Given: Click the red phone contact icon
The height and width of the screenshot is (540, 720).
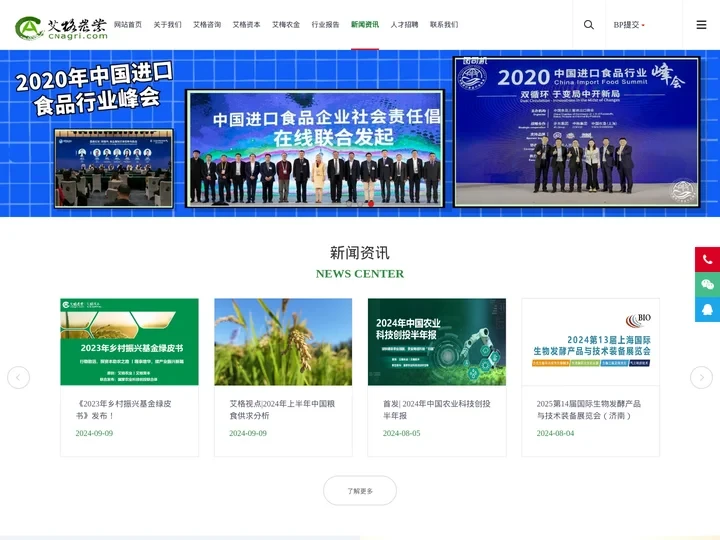Looking at the screenshot, I should coord(707,260).
